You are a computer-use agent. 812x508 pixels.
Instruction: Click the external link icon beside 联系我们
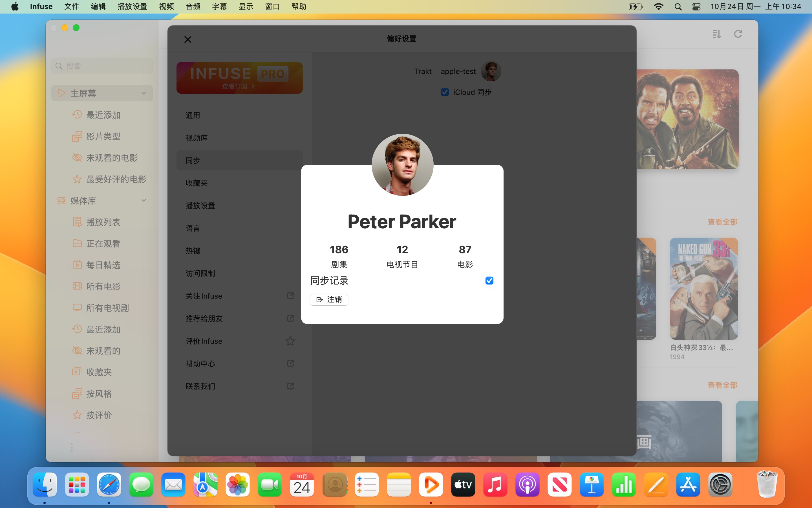coord(290,386)
